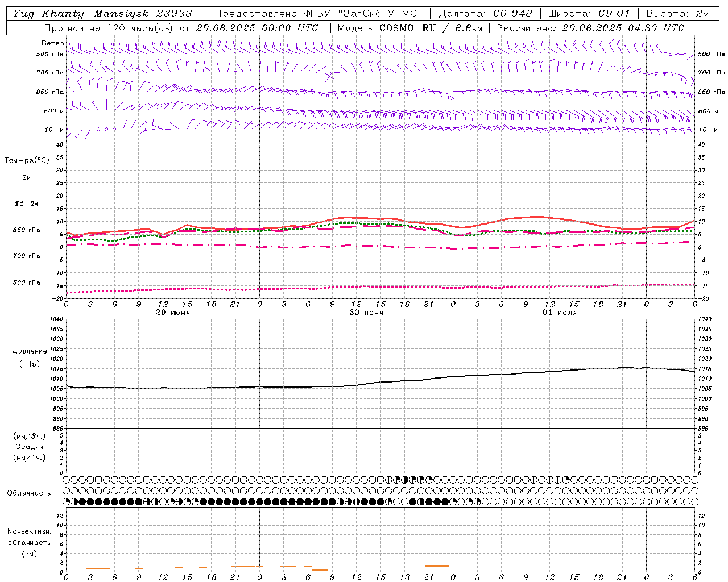This screenshot has height=582, width=728.
Task: Click the red 2м temperature legend line
Action: (26, 184)
